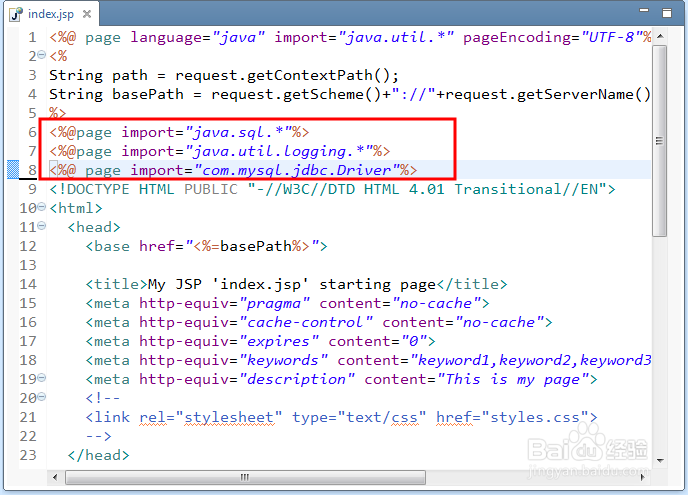Click the <html> tag on line 10
The width and height of the screenshot is (688, 495).
(x=76, y=208)
